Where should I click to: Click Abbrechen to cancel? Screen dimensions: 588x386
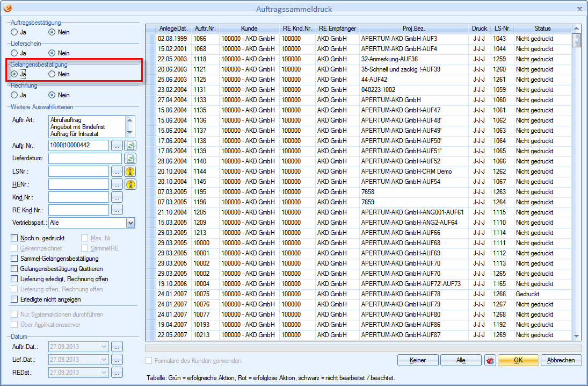coord(561,361)
